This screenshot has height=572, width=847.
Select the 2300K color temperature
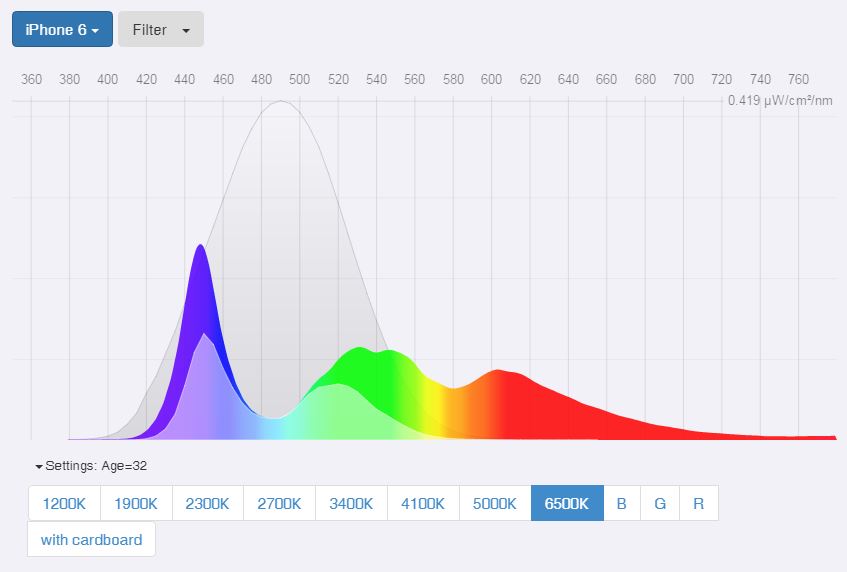coord(208,504)
